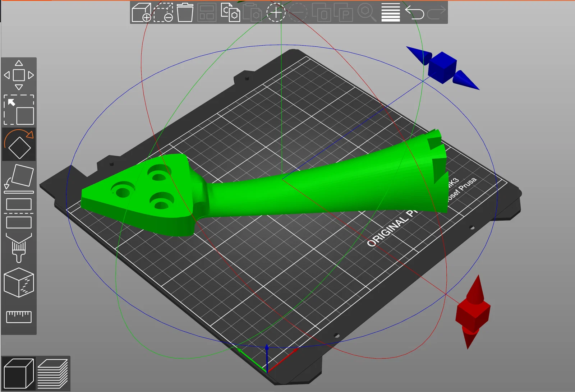Select the Paint-on supports brush tool
The height and width of the screenshot is (392, 575).
click(19, 248)
